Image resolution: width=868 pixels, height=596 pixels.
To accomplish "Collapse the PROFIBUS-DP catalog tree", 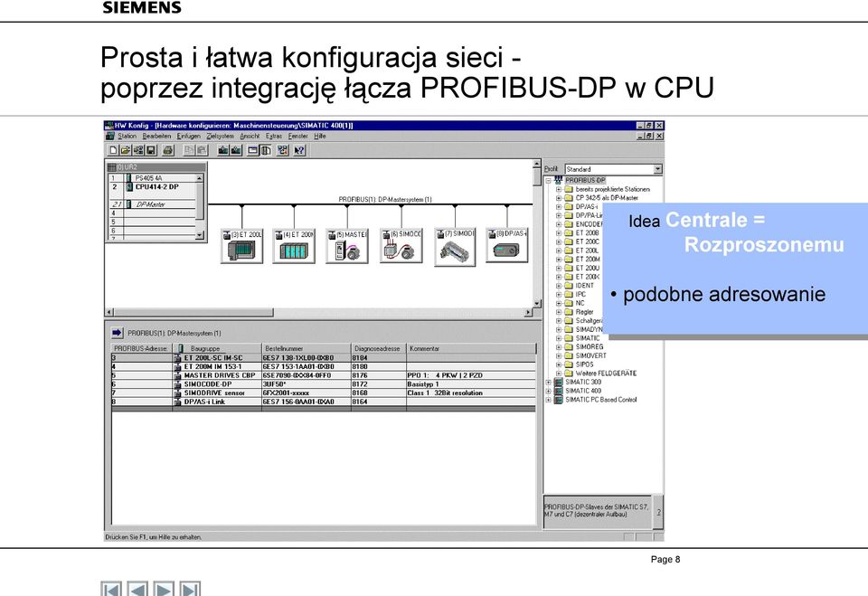I will pos(549,181).
